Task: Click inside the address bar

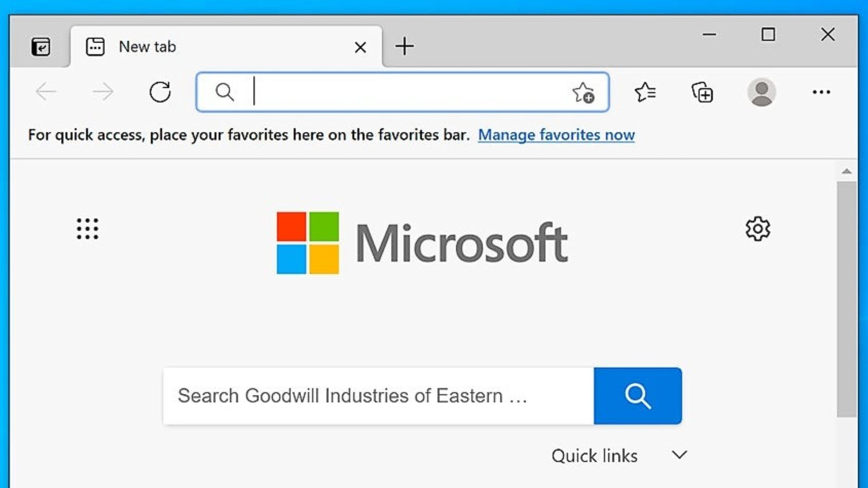Action: click(380, 92)
